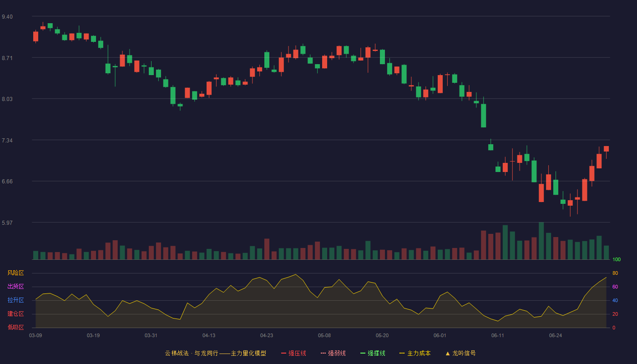Click the 8.03 price axis label

point(7,99)
